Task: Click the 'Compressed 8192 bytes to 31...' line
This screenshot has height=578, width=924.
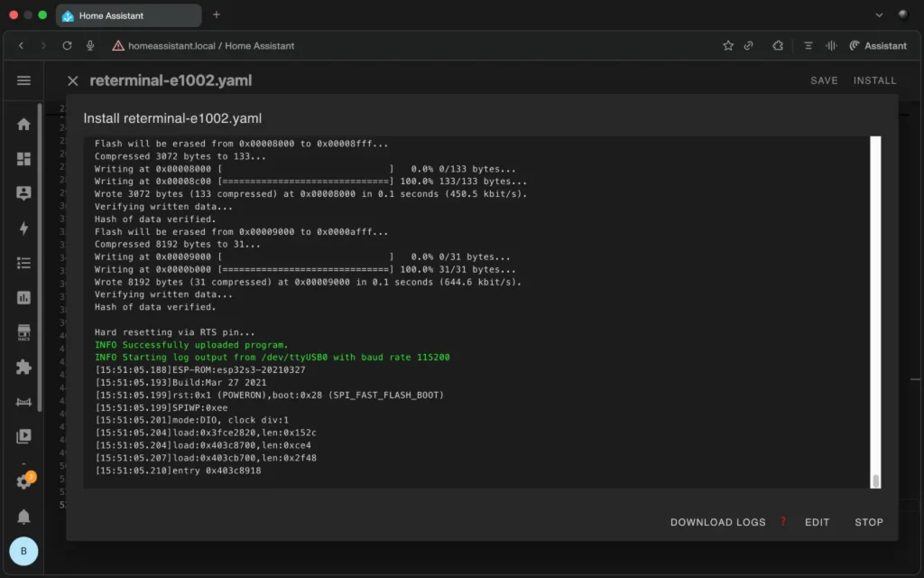Action: coord(178,244)
